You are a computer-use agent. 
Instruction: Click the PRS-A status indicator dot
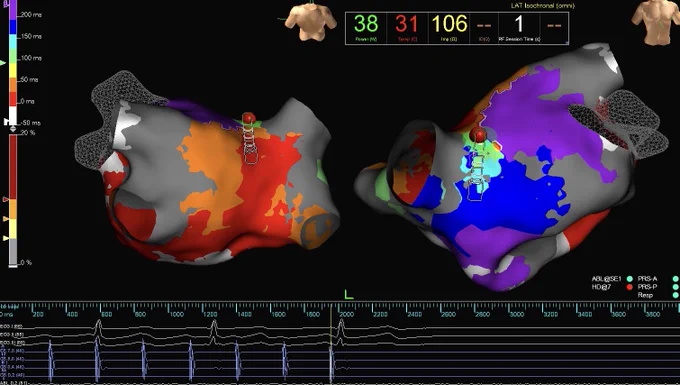coord(675,279)
